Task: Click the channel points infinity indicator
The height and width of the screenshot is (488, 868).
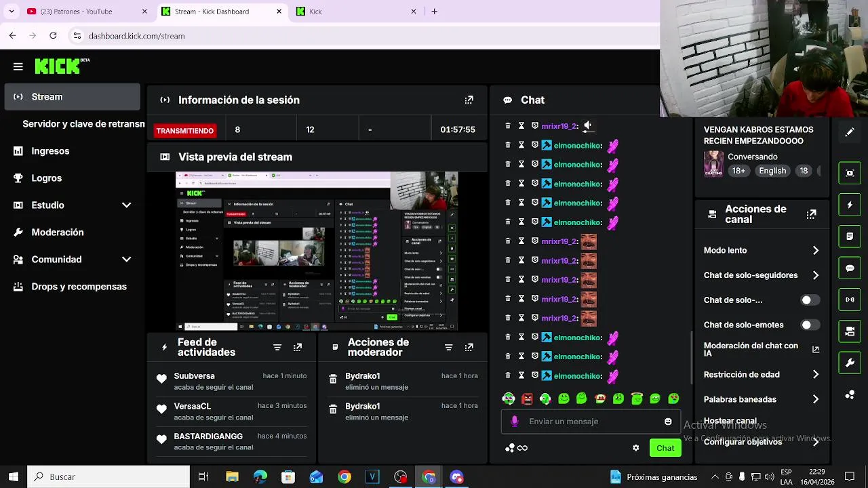Action: 517,448
